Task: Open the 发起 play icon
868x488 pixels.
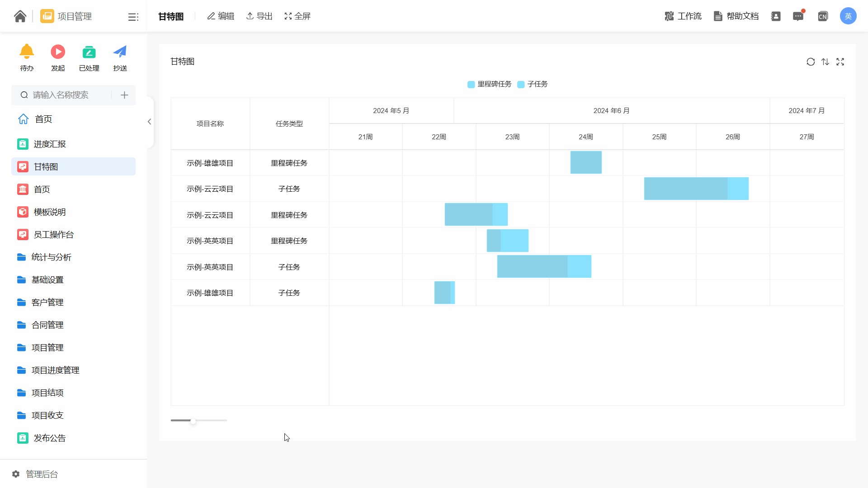Action: tap(58, 52)
